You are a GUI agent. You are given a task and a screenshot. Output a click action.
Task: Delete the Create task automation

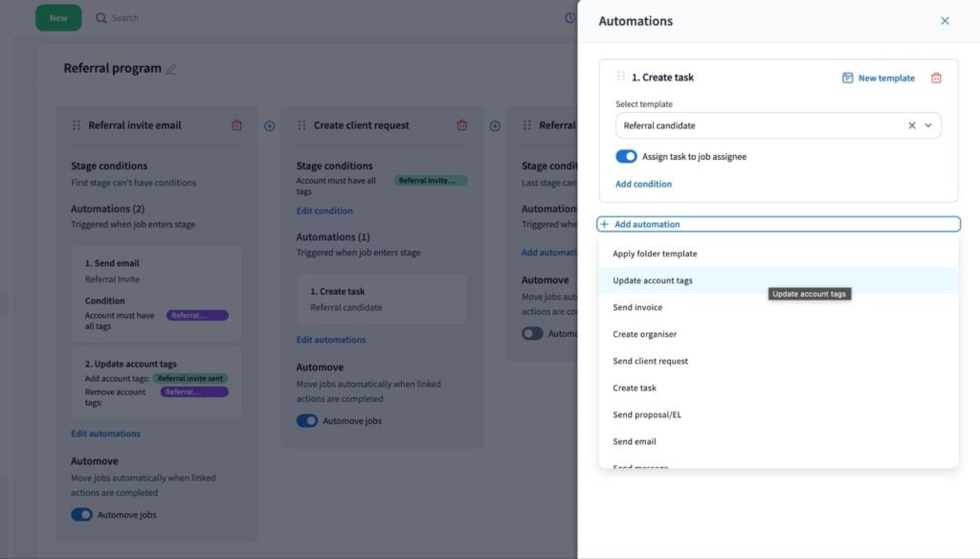(936, 78)
